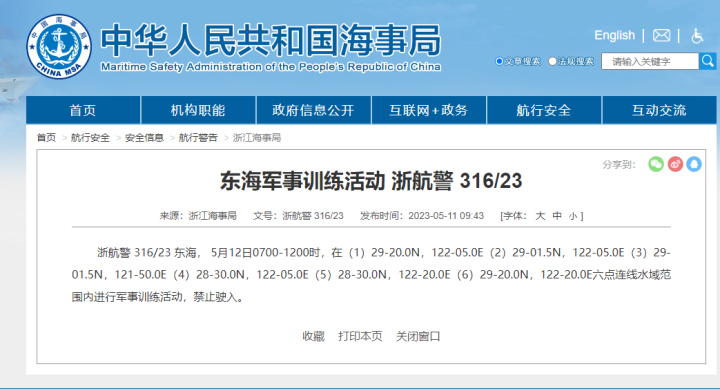The width and height of the screenshot is (720, 389).
Task: Select the 法规搜索 radio button
Action: point(552,61)
